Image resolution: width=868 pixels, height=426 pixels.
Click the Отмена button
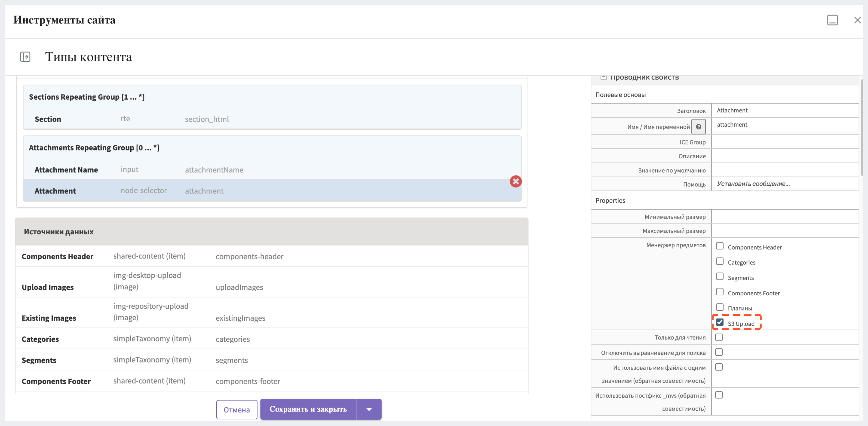tap(237, 410)
